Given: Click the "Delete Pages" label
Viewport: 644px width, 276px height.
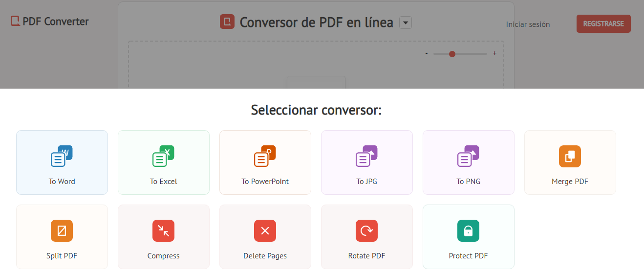Looking at the screenshot, I should [x=265, y=256].
